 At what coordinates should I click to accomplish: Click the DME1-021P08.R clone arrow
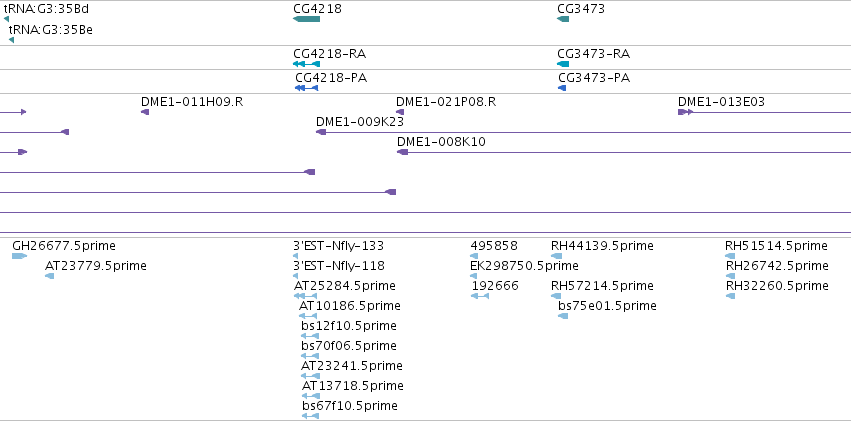point(400,112)
